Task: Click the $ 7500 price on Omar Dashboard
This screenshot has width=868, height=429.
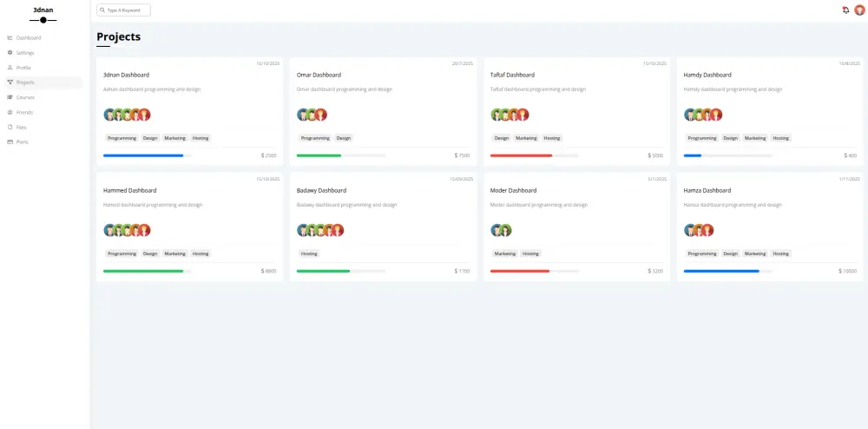Action: tap(463, 155)
